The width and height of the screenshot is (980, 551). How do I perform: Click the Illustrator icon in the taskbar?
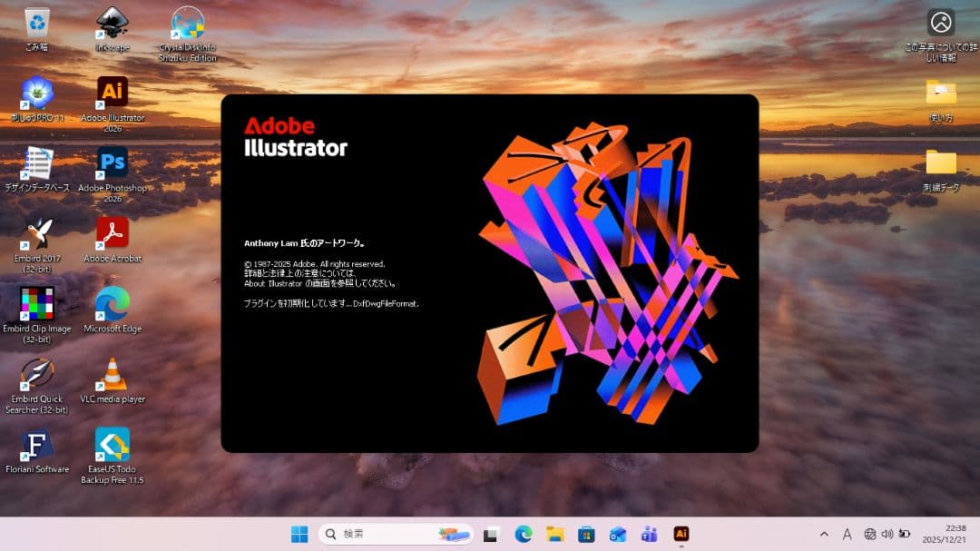tap(681, 534)
